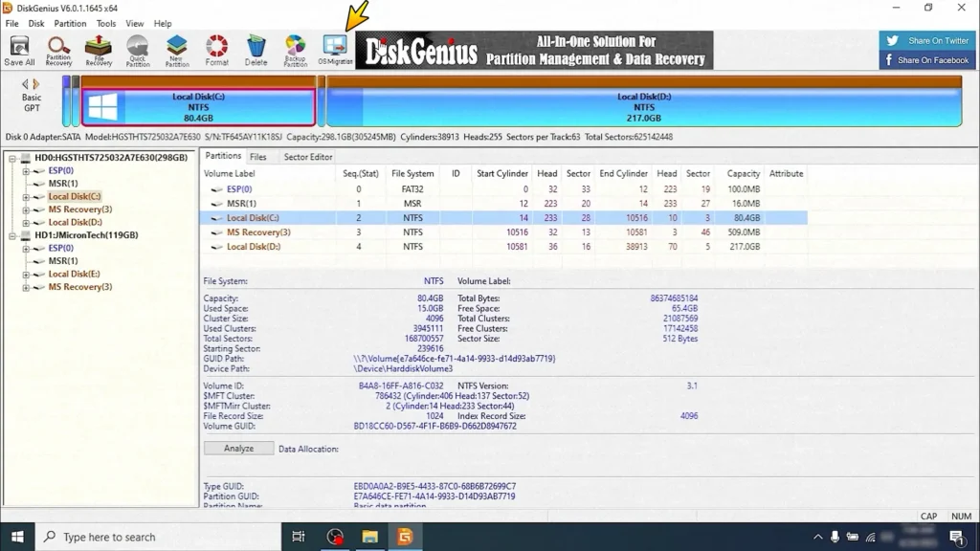Switch to the Files tab
The image size is (980, 551).
tap(258, 157)
